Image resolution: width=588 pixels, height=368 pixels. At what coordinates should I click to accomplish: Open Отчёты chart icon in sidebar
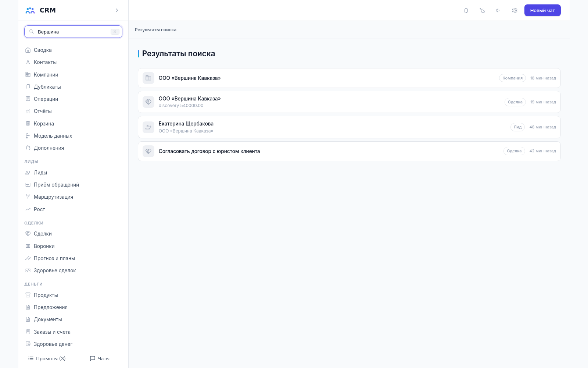point(28,111)
